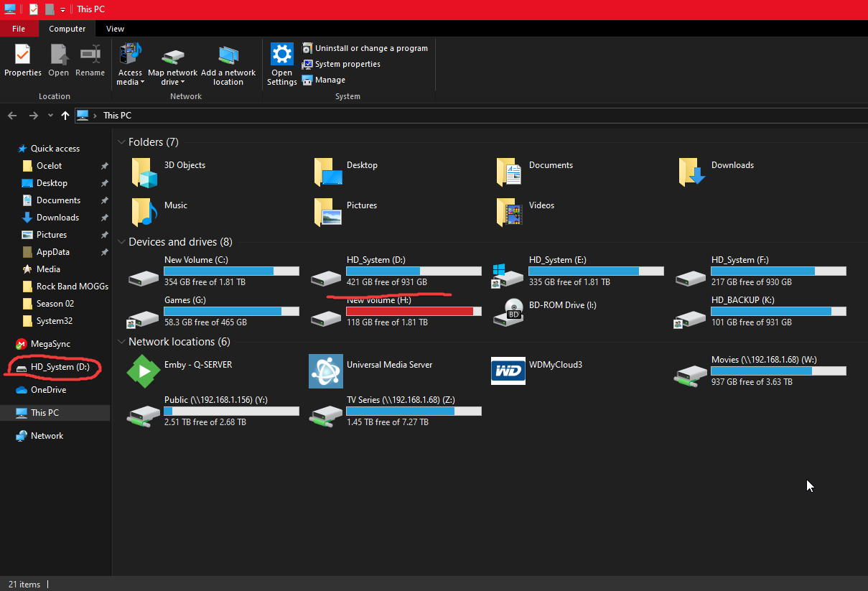Select the Desktop folder in Folders

(346, 173)
